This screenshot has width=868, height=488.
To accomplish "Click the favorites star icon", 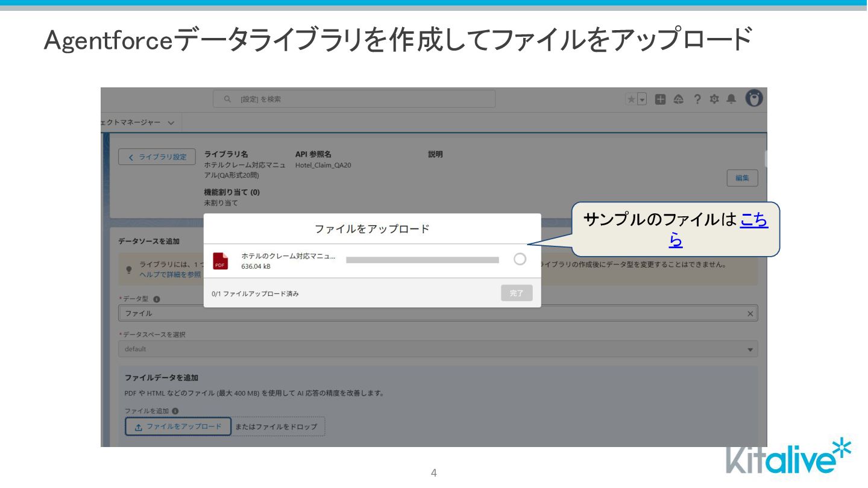I will pyautogui.click(x=631, y=99).
